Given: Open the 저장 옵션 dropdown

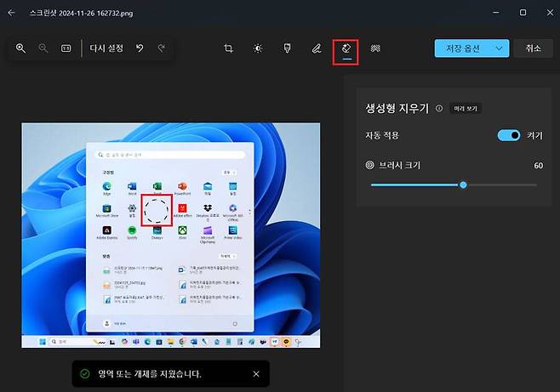Looking at the screenshot, I should point(471,48).
